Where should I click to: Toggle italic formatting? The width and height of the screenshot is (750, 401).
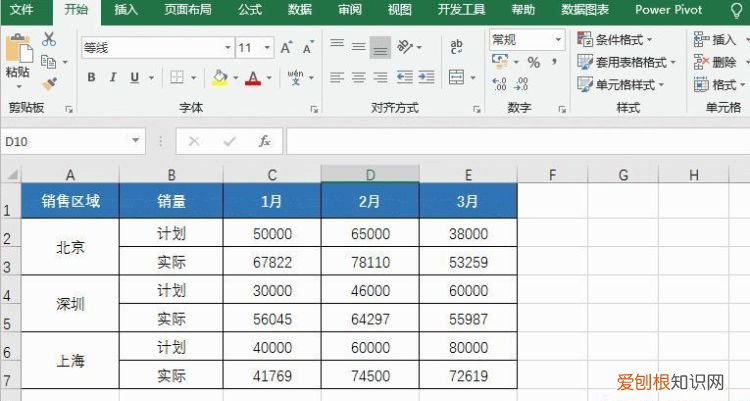coord(113,77)
